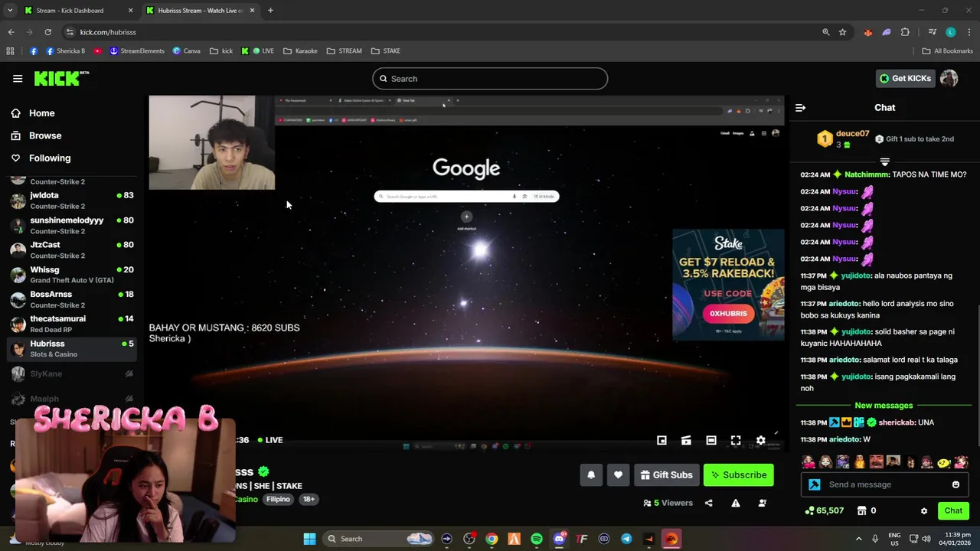Viewport: 980px width, 551px height.
Task: Open chat settings gear
Action: 924,510
